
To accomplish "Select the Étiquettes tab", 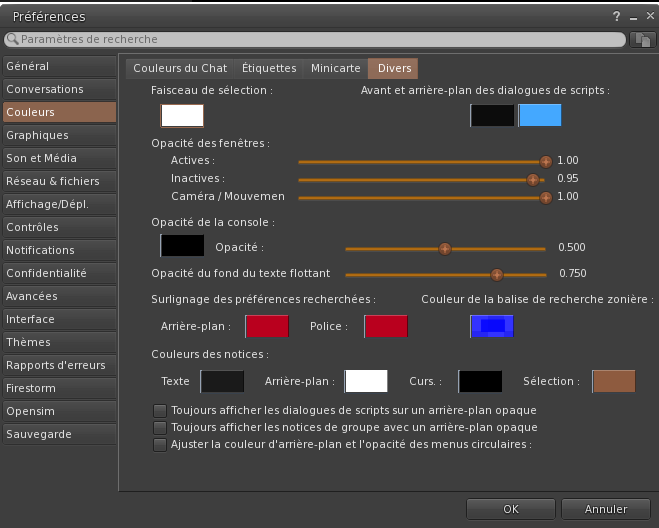I will 269,68.
